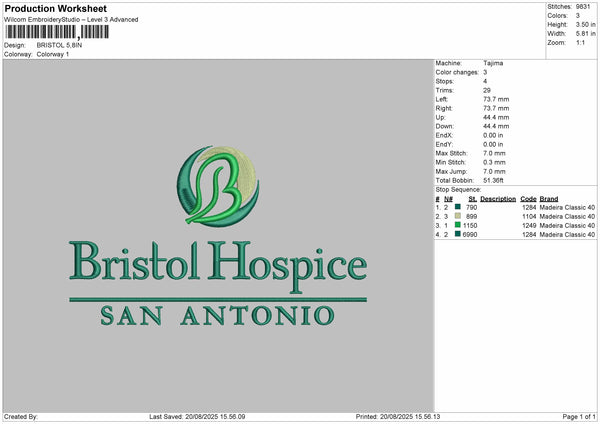Image resolution: width=600 pixels, height=424 pixels.
Task: Click code 1104 in stop sequence
Action: point(529,217)
